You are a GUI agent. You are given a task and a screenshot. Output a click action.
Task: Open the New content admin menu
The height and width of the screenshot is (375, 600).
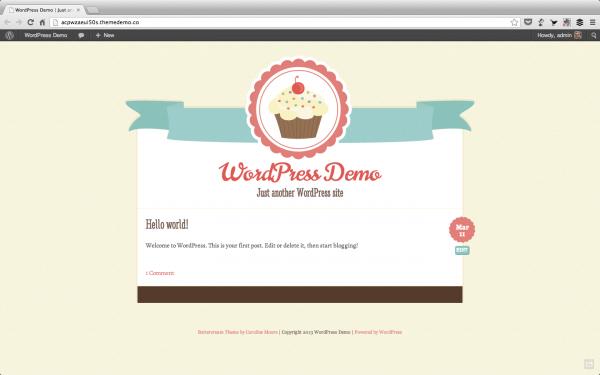[105, 35]
